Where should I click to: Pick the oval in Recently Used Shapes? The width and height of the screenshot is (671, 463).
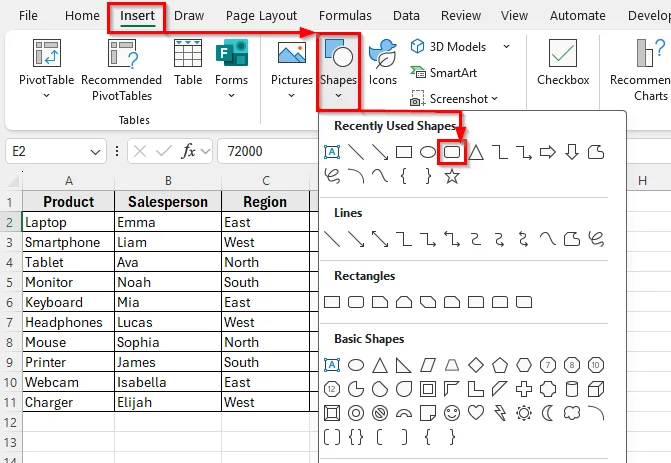tap(428, 152)
